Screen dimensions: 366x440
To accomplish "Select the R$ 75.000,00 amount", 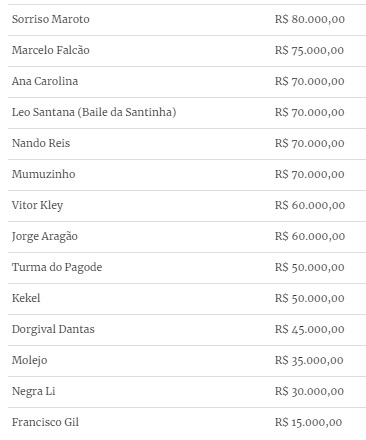I will click(309, 50).
